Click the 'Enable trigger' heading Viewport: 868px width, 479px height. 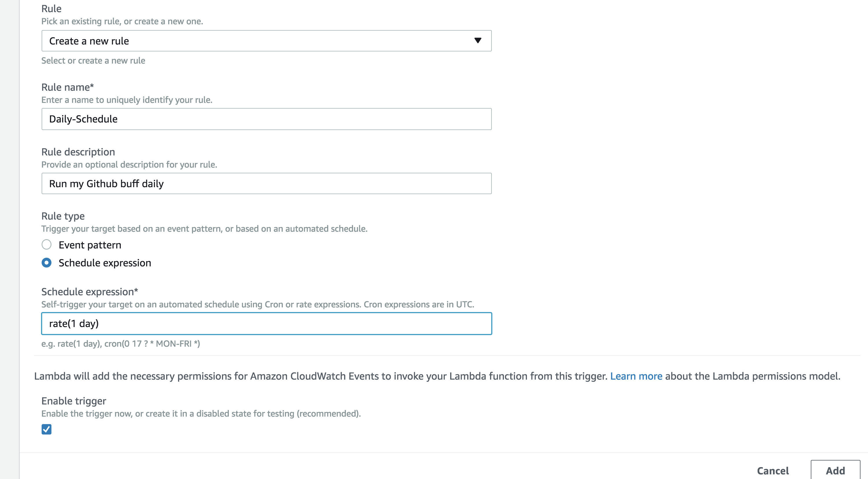73,401
